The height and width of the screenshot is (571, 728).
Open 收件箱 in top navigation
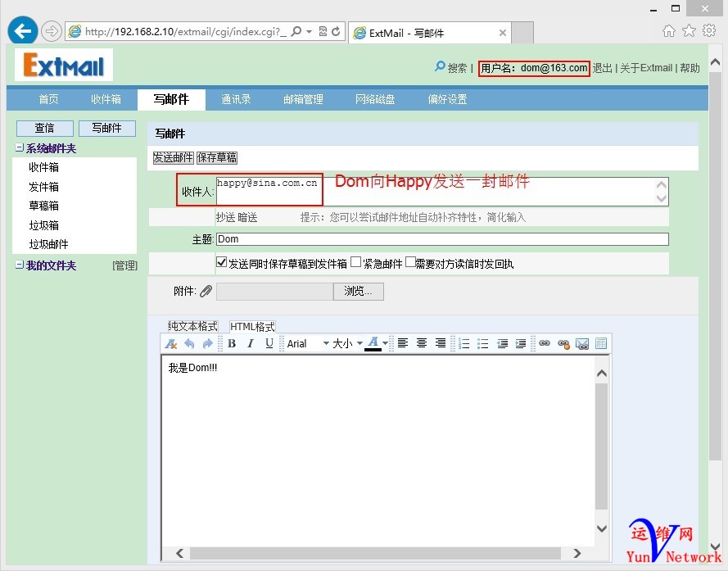(x=106, y=99)
